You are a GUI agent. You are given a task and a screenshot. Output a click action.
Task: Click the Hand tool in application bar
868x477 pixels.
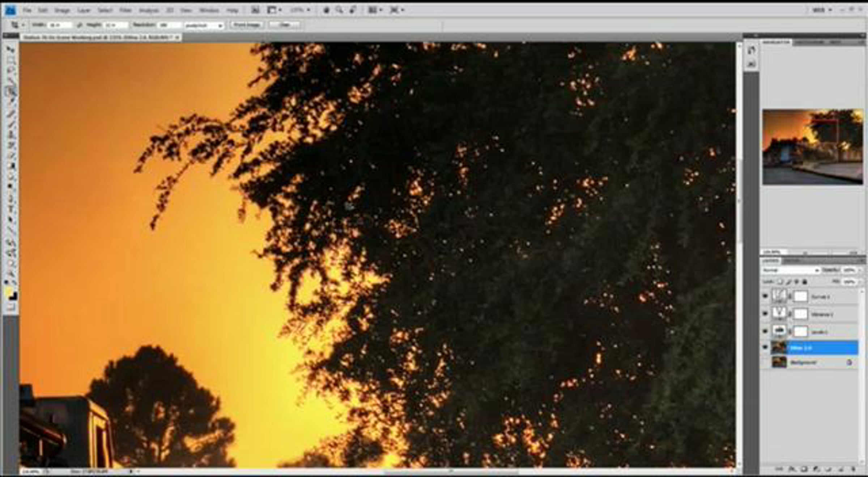pos(326,10)
